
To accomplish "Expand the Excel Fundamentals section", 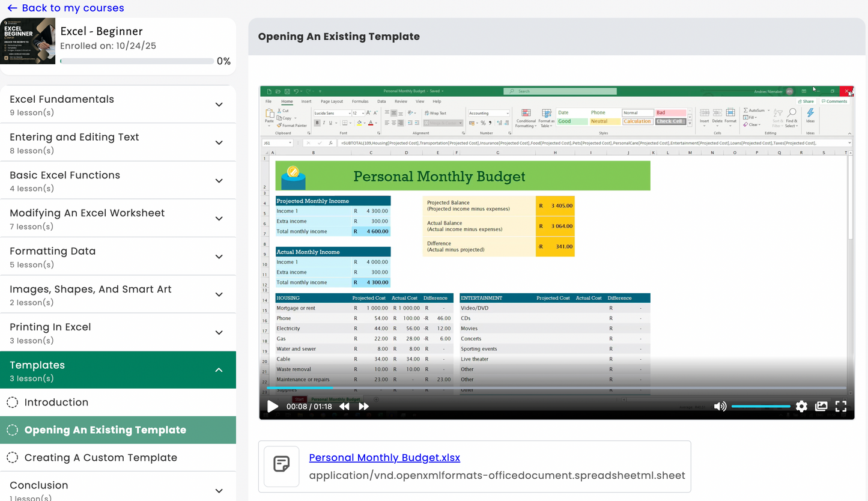I will 219,104.
